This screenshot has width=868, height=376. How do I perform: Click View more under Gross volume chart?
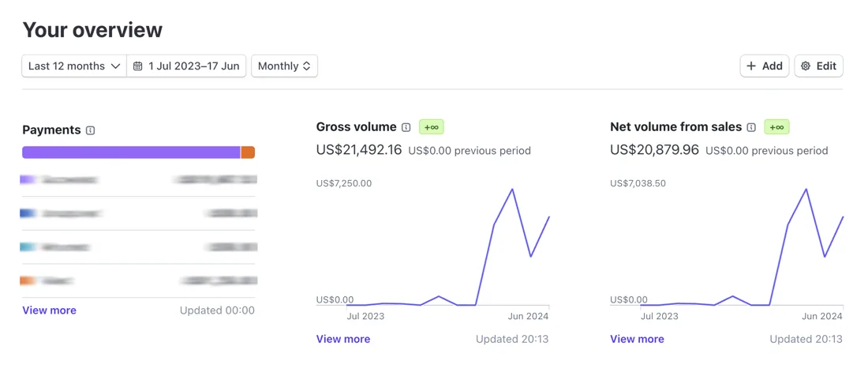click(x=343, y=339)
